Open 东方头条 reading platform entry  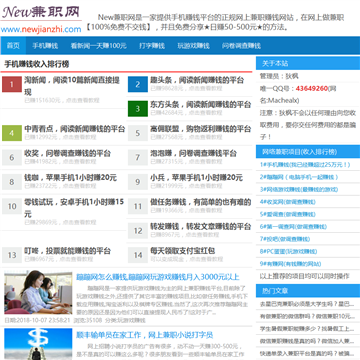point(200,104)
